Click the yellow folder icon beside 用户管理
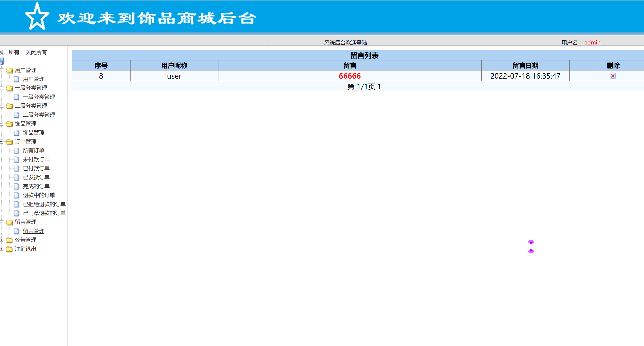 point(9,70)
